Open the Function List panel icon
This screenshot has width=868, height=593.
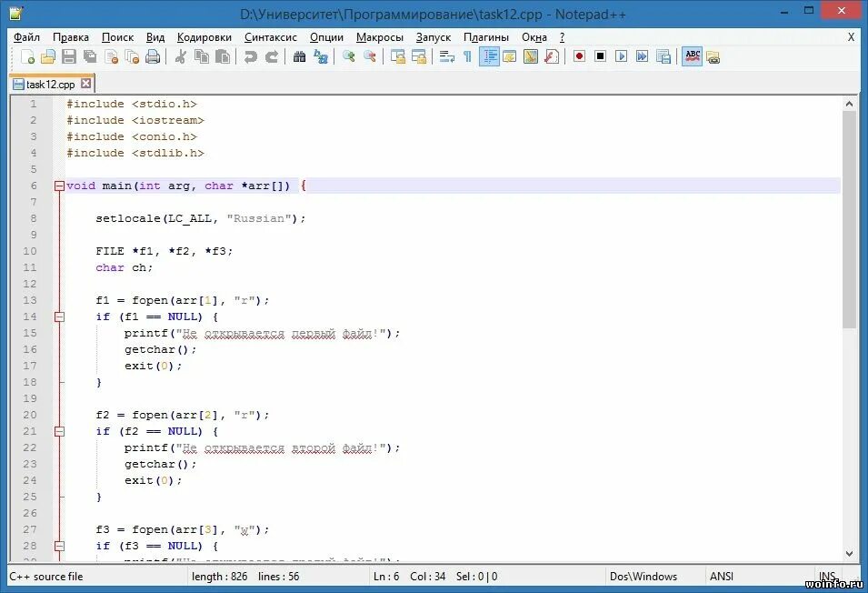coord(552,56)
